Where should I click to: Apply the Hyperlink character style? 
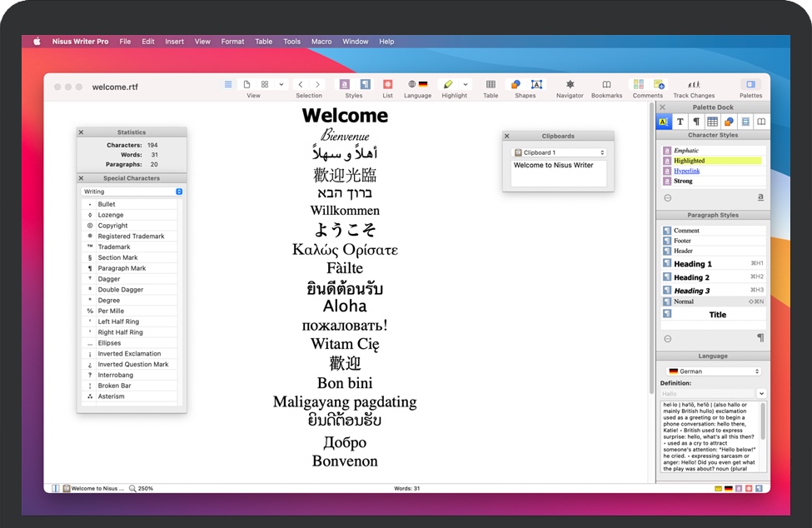[687, 171]
